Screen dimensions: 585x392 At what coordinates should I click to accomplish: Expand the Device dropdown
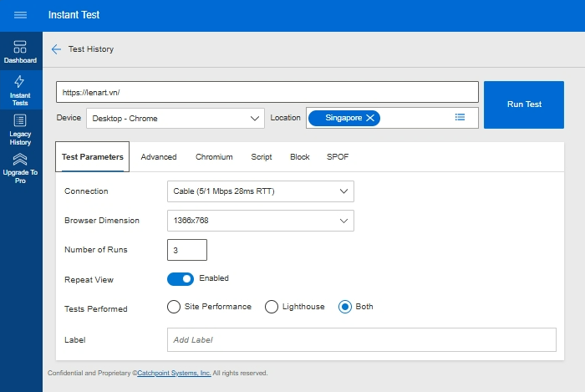click(x=175, y=119)
